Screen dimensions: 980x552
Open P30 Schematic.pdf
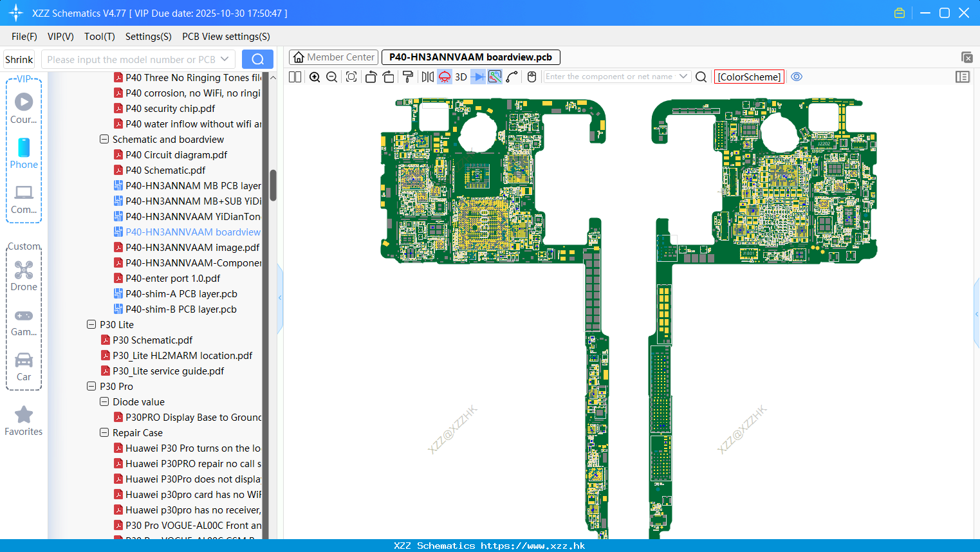tap(153, 340)
